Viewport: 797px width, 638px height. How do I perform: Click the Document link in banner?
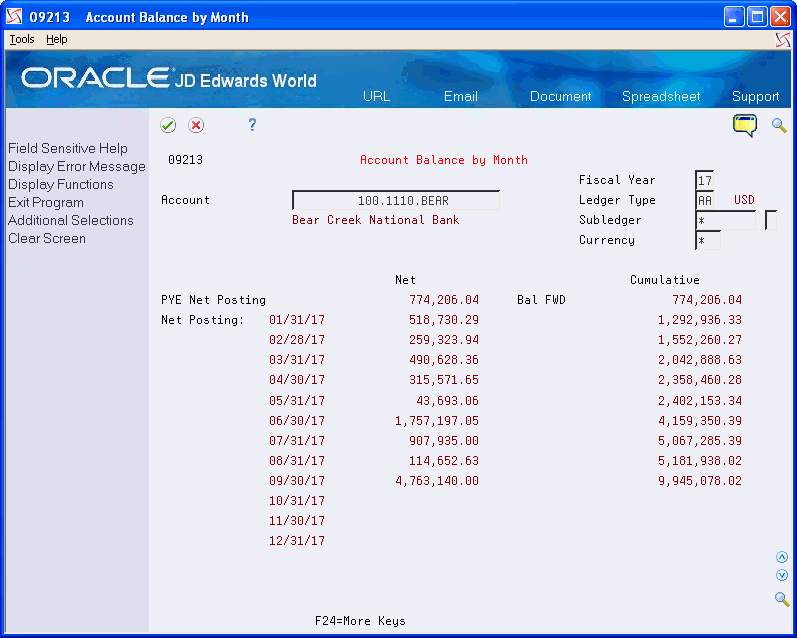pos(560,97)
